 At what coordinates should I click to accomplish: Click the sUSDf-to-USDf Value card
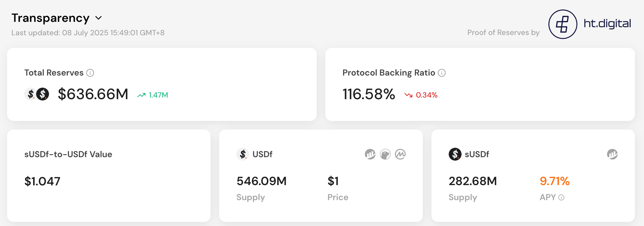(109, 176)
